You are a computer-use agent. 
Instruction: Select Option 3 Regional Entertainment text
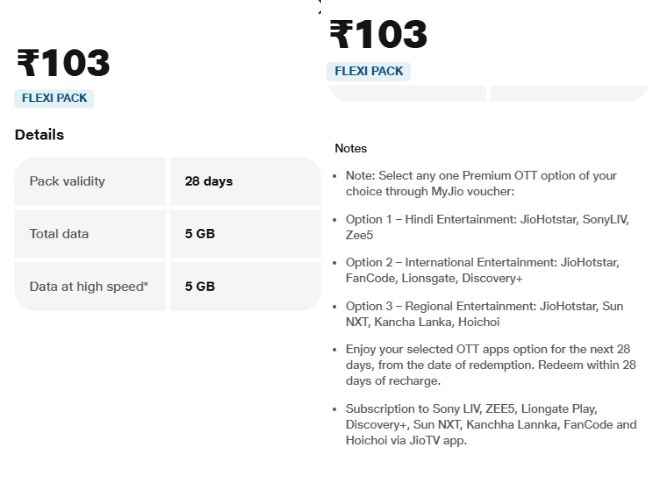pos(484,314)
